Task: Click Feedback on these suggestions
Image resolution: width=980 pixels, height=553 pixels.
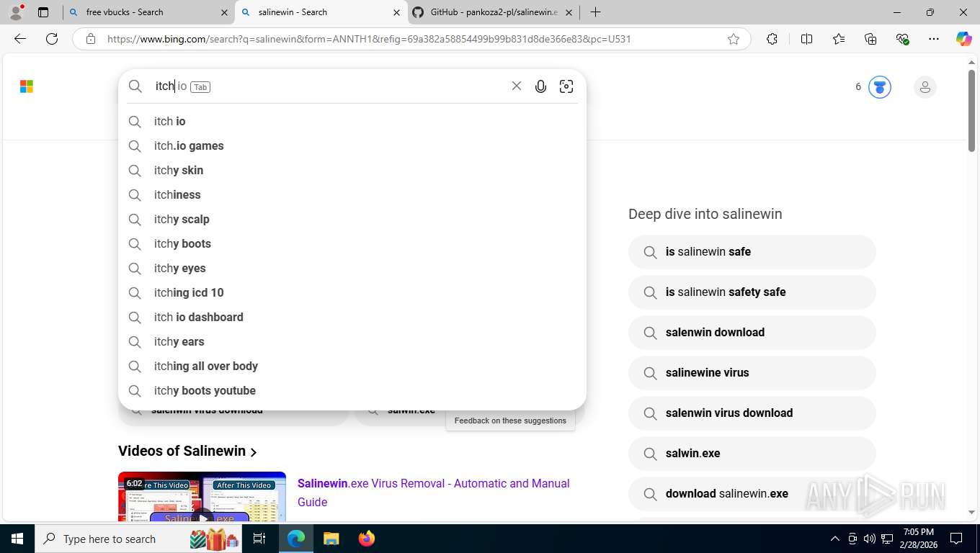Action: pyautogui.click(x=510, y=421)
